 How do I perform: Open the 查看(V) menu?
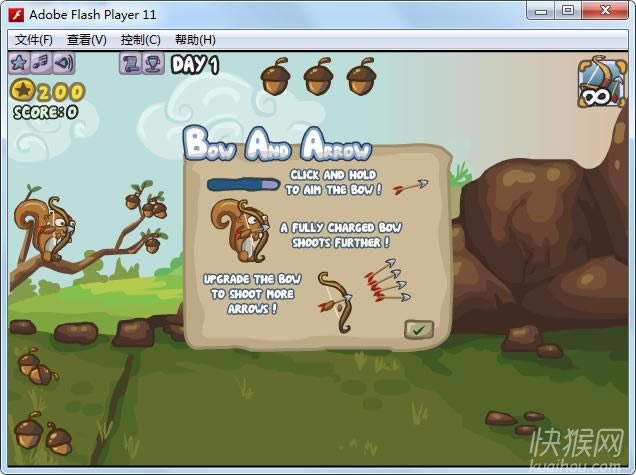tap(86, 40)
